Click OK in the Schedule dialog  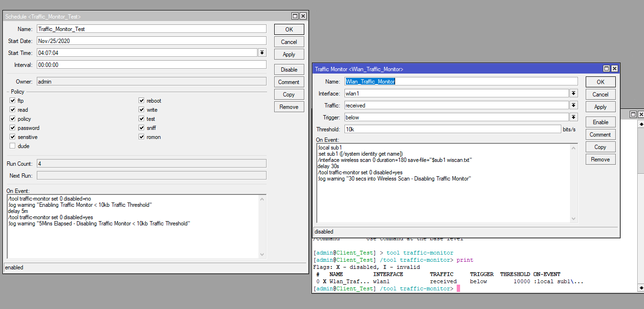[289, 29]
